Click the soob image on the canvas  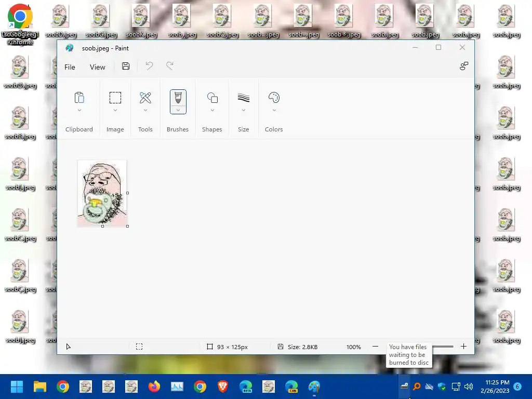102,193
